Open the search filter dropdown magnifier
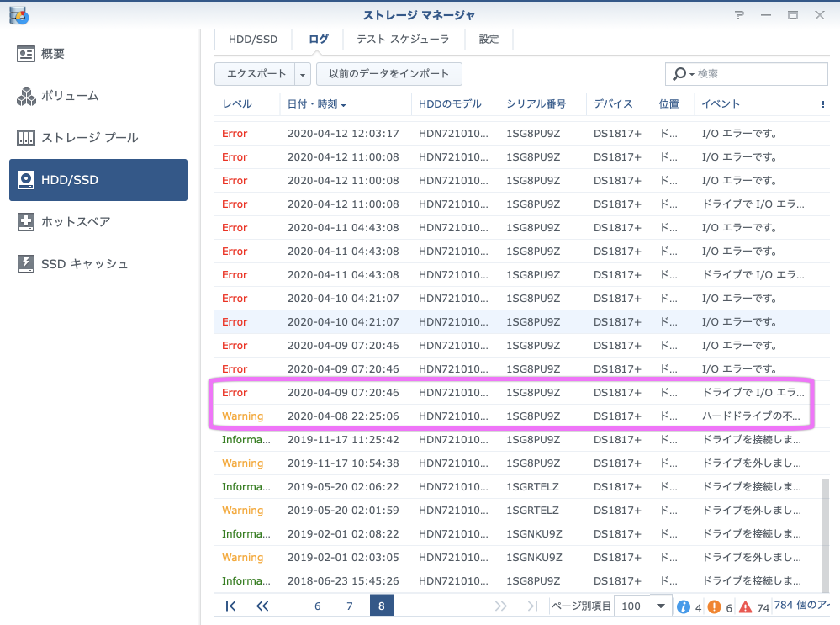This screenshot has width=840, height=625. point(682,74)
